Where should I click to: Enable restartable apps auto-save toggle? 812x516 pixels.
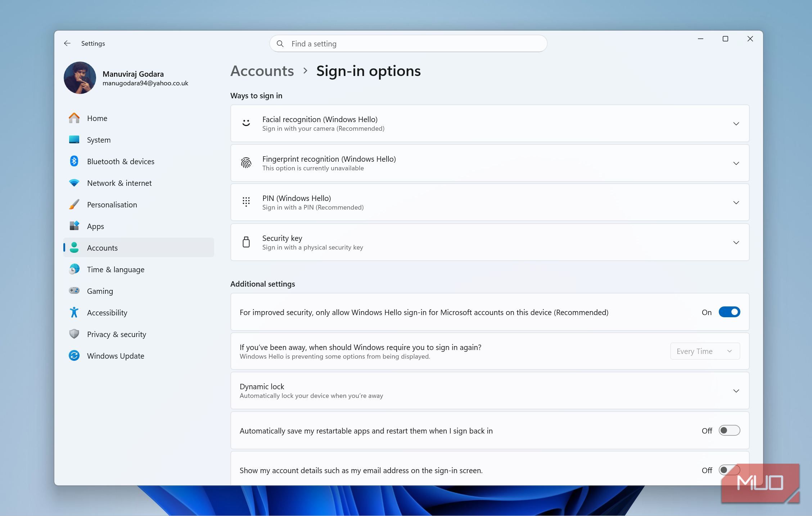(729, 431)
